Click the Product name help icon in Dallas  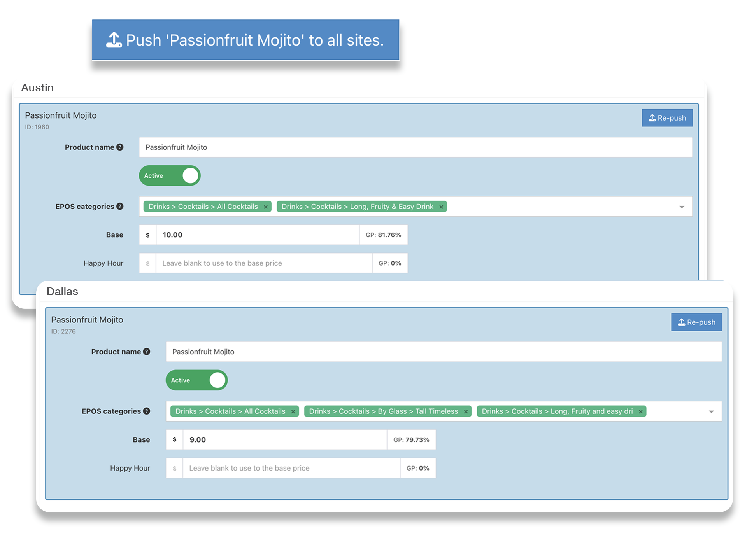147,351
